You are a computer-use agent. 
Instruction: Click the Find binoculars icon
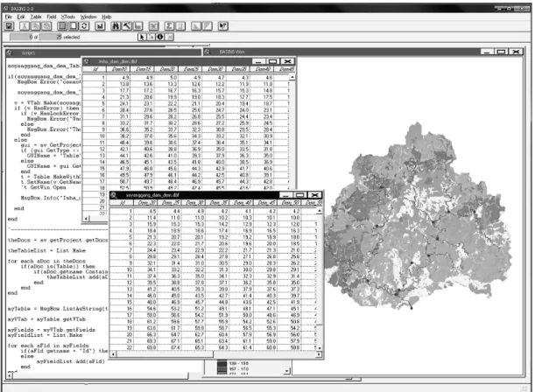click(x=116, y=26)
